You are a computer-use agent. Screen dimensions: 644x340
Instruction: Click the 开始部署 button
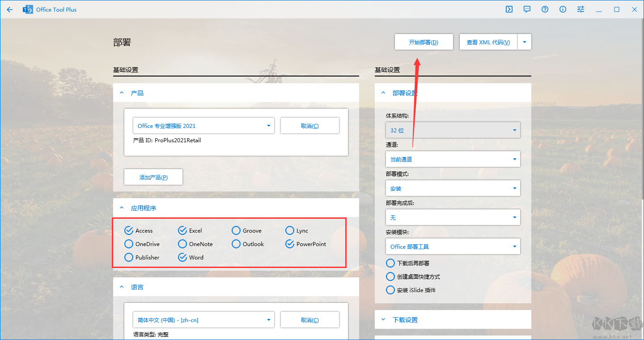[424, 42]
